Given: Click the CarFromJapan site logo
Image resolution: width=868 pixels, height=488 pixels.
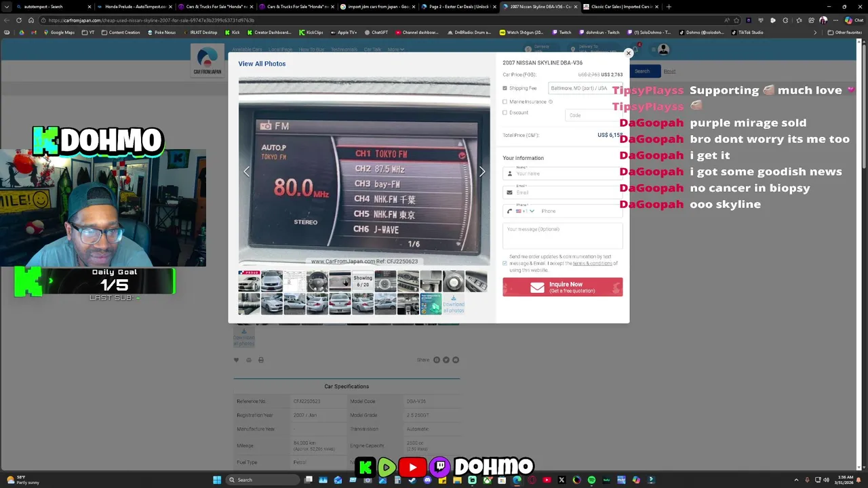Looking at the screenshot, I should (x=207, y=61).
